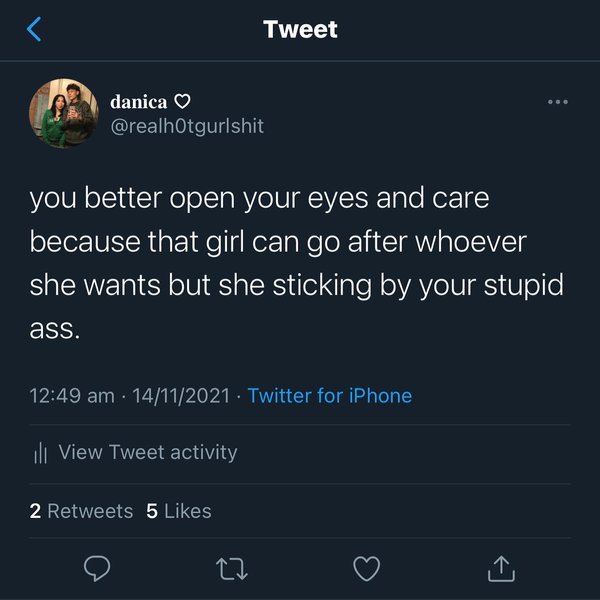Click the 14/11/2021 date

[183, 396]
